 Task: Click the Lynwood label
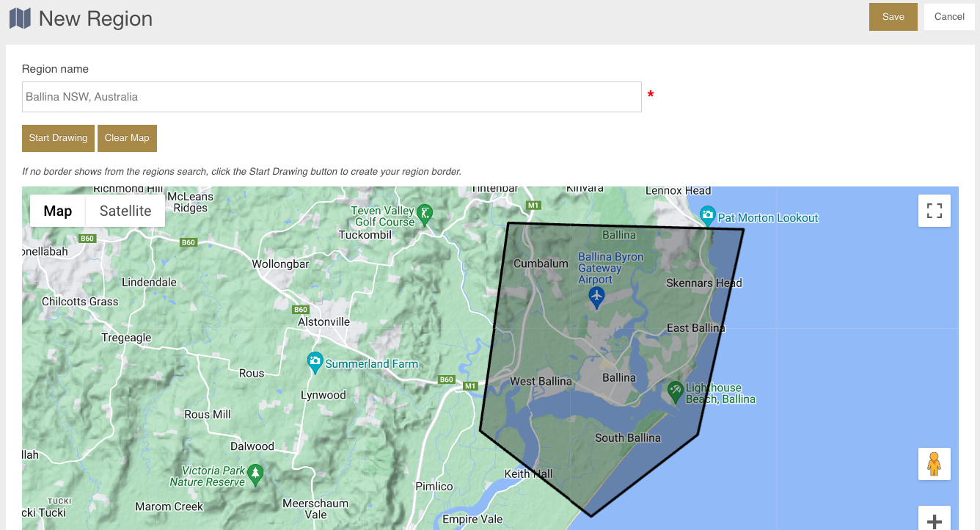(x=323, y=395)
